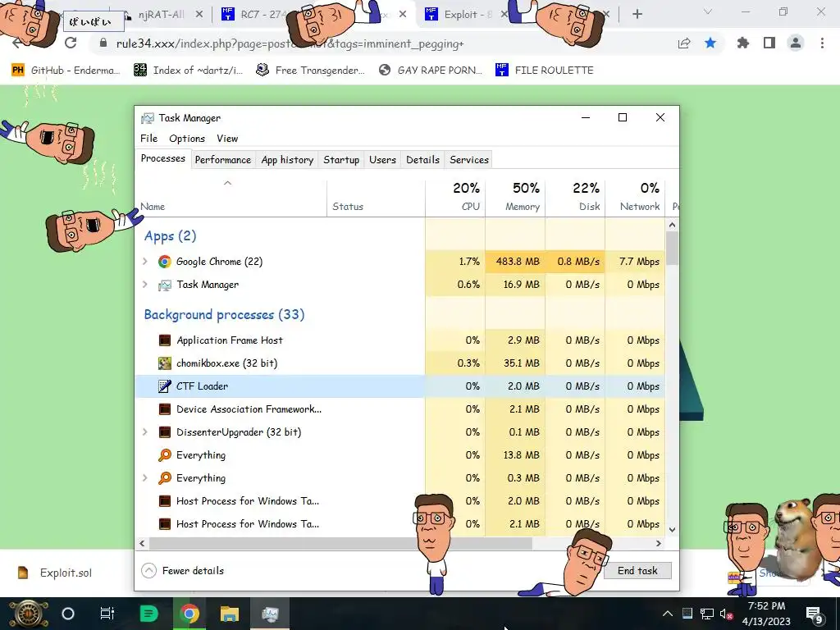Click the Application Frame Host icon
The image size is (840, 630).
tap(164, 340)
